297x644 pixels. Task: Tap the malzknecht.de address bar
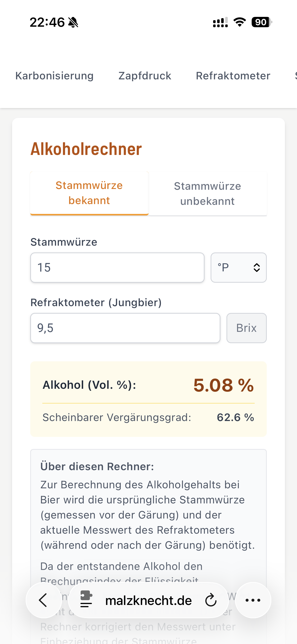pos(148,600)
